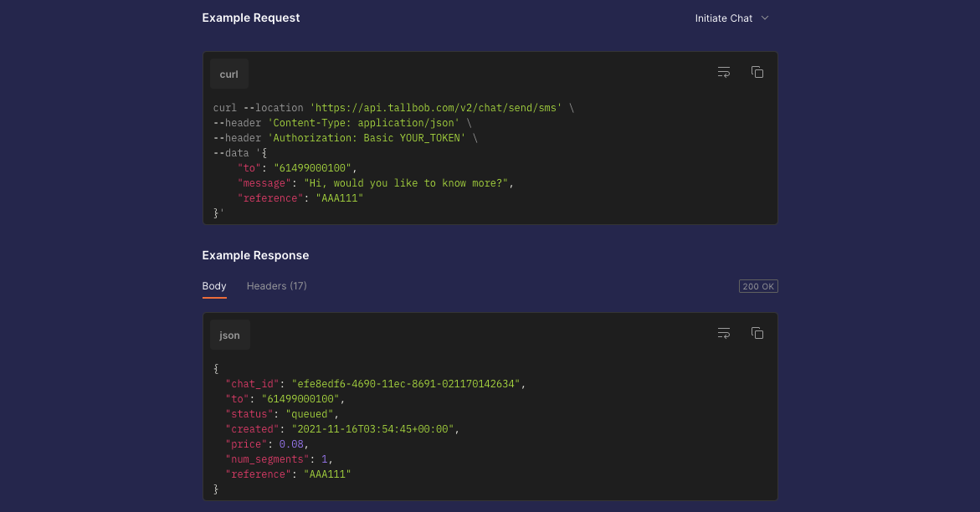Click the "to" value in the request body
Screen dimensions: 980x512
coord(312,168)
